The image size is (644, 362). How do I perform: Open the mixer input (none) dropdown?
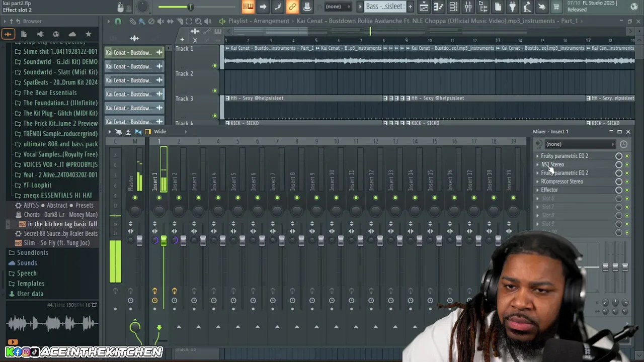tap(580, 144)
